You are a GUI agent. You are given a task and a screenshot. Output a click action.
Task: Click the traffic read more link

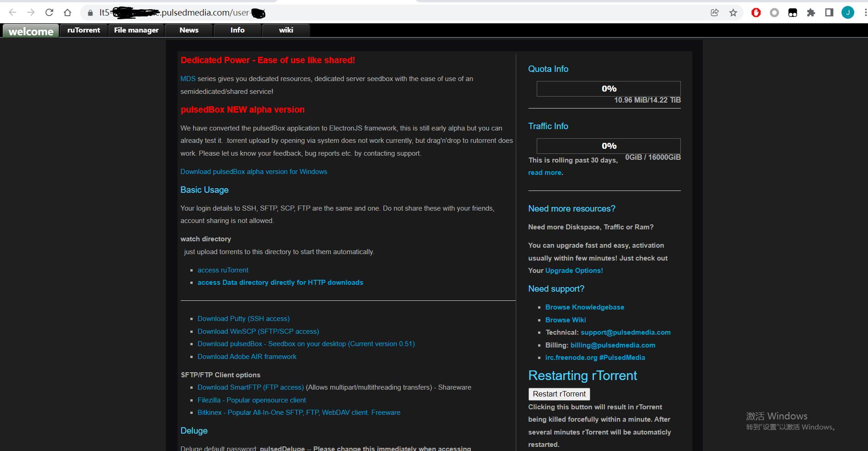pyautogui.click(x=545, y=173)
